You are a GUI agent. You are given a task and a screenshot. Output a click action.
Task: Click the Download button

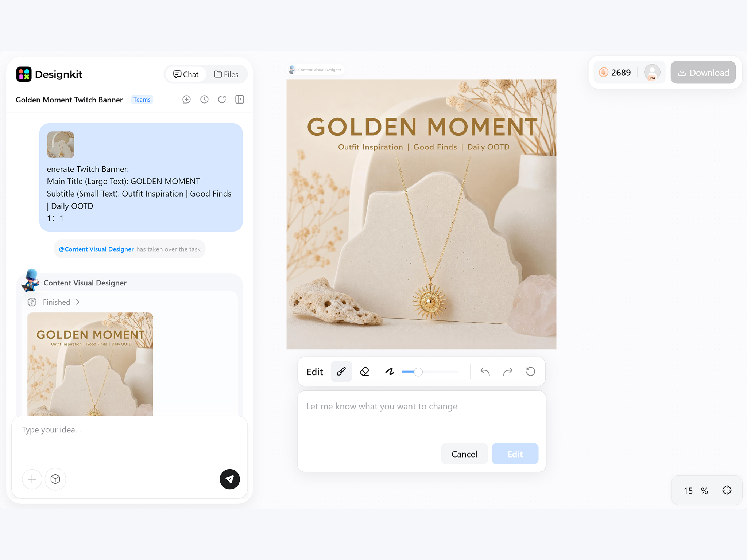point(703,73)
